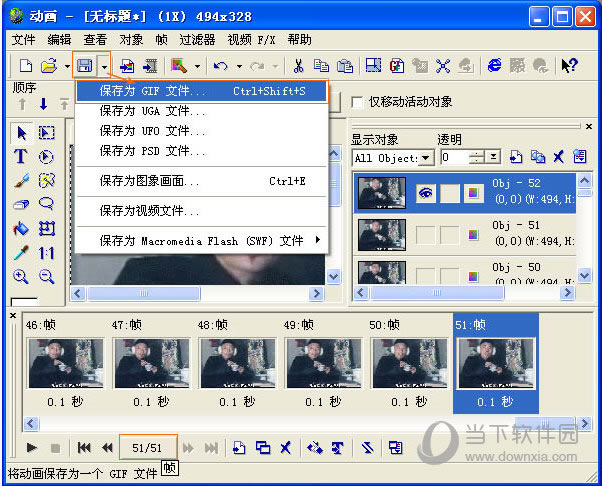Choose 保存为视频文件 menu entry
The width and height of the screenshot is (602, 486).
(201, 211)
